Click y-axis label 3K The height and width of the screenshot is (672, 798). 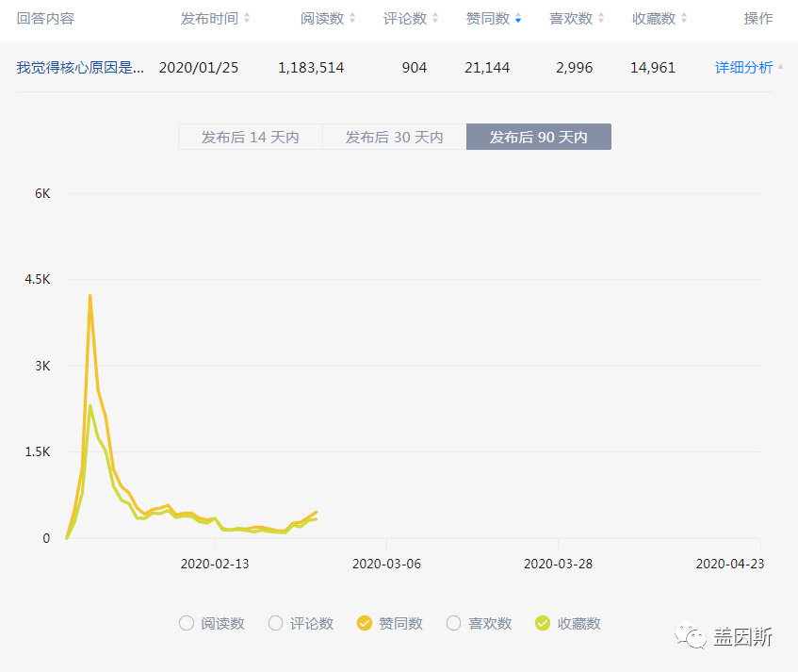(42, 366)
